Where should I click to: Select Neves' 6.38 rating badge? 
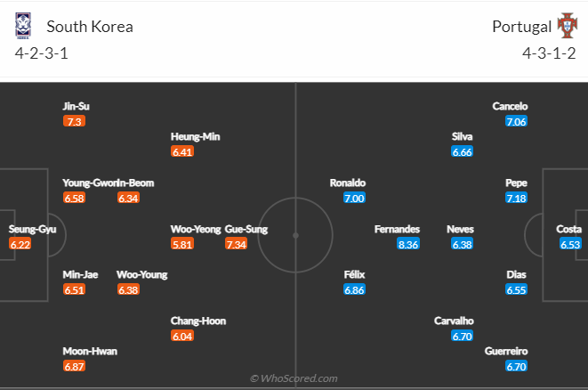[462, 244]
